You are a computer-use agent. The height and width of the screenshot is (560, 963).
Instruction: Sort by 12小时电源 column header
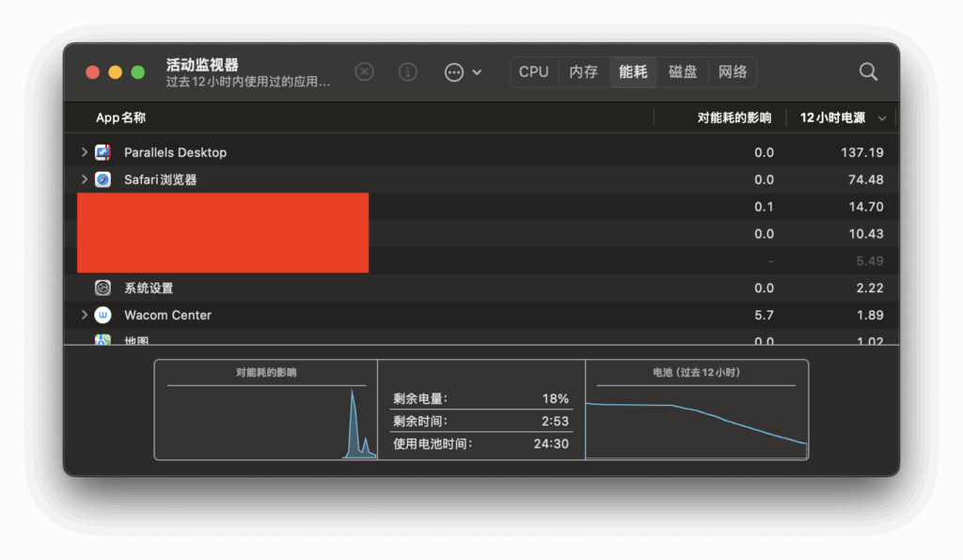[x=832, y=118]
